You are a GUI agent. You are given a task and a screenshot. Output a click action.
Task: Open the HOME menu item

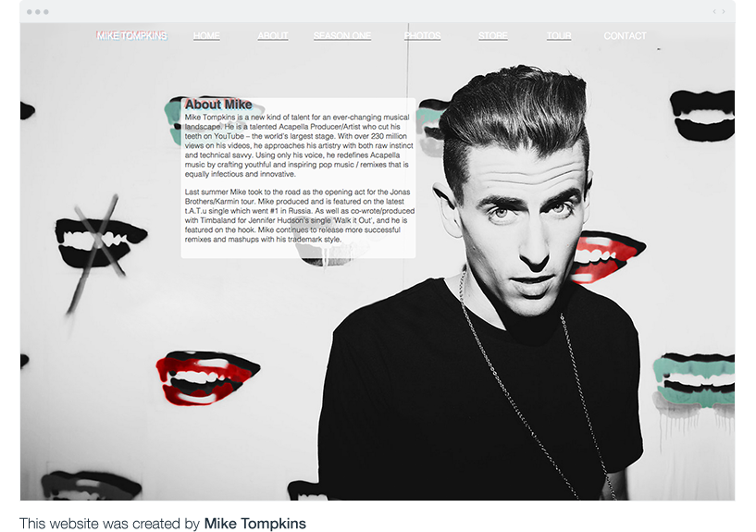206,36
